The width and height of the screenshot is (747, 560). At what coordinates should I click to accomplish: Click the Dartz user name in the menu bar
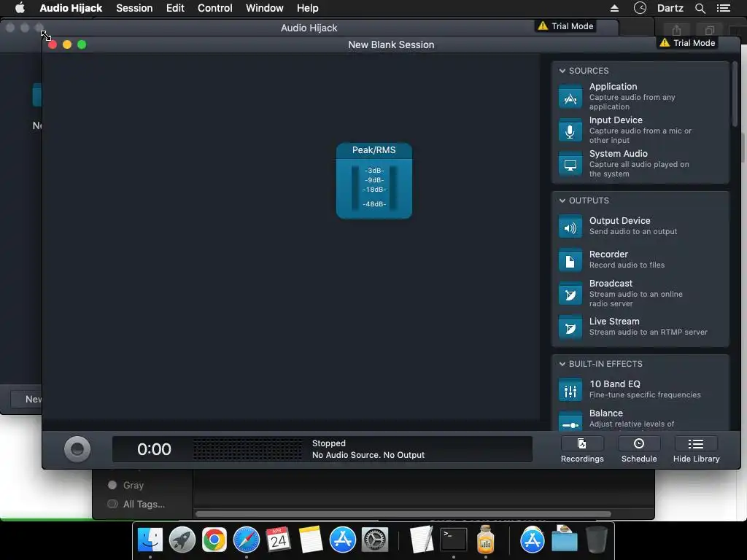(670, 8)
